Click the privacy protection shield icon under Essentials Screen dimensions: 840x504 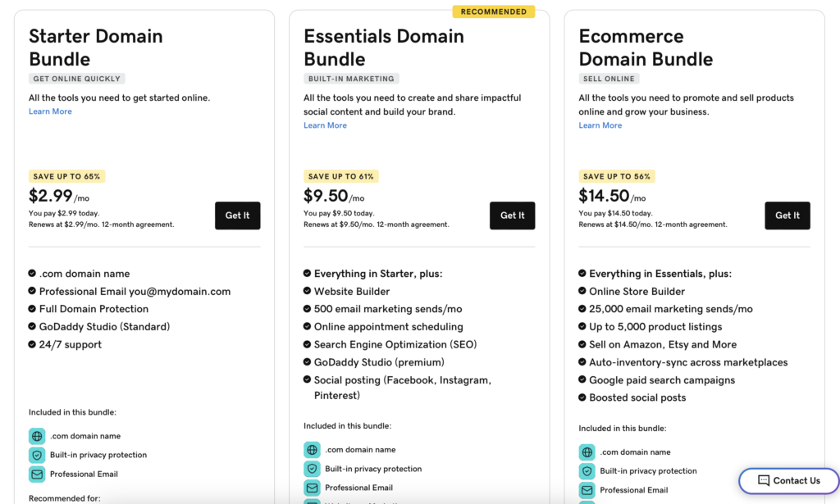pyautogui.click(x=313, y=469)
